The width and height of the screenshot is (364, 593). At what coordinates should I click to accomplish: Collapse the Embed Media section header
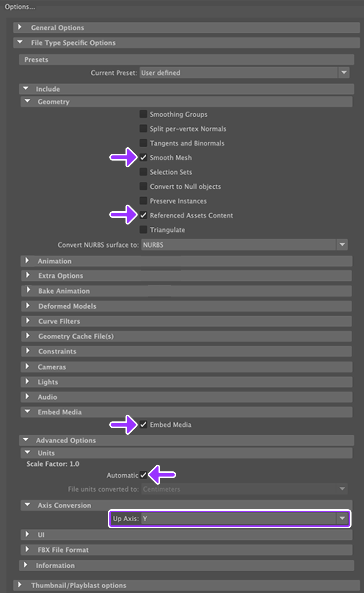click(x=186, y=412)
